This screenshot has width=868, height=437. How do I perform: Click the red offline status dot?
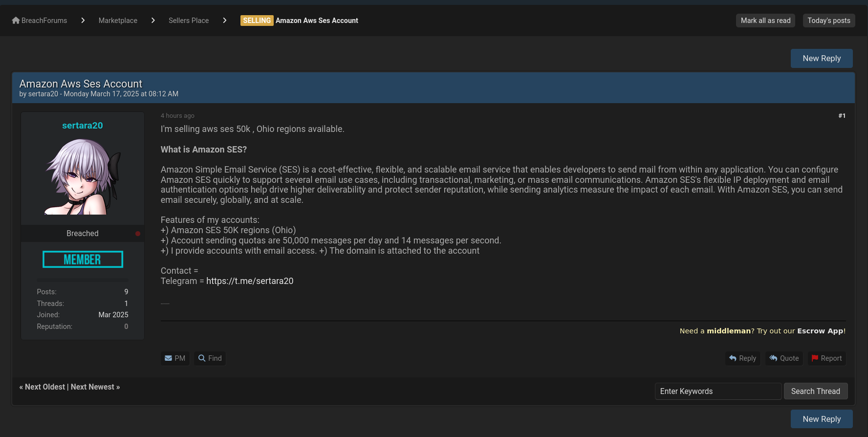(138, 234)
